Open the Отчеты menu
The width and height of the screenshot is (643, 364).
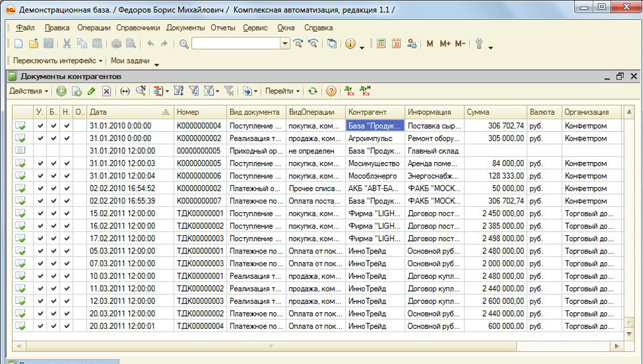pos(223,28)
